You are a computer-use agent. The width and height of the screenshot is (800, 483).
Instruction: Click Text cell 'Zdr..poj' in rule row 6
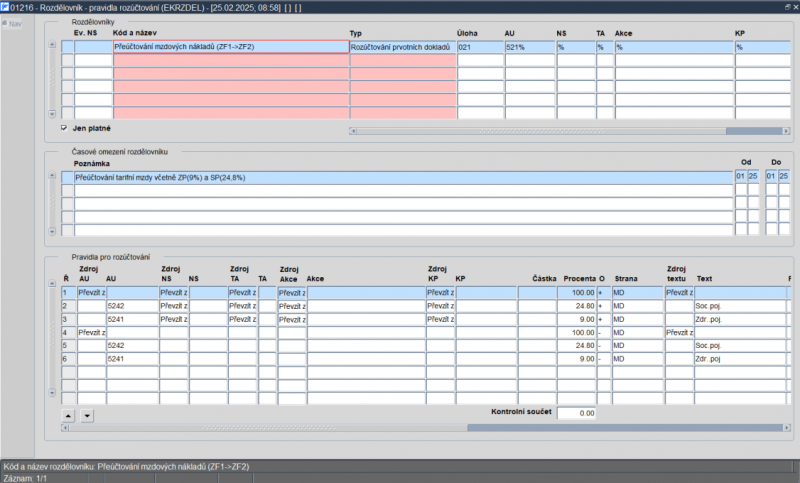[740, 359]
